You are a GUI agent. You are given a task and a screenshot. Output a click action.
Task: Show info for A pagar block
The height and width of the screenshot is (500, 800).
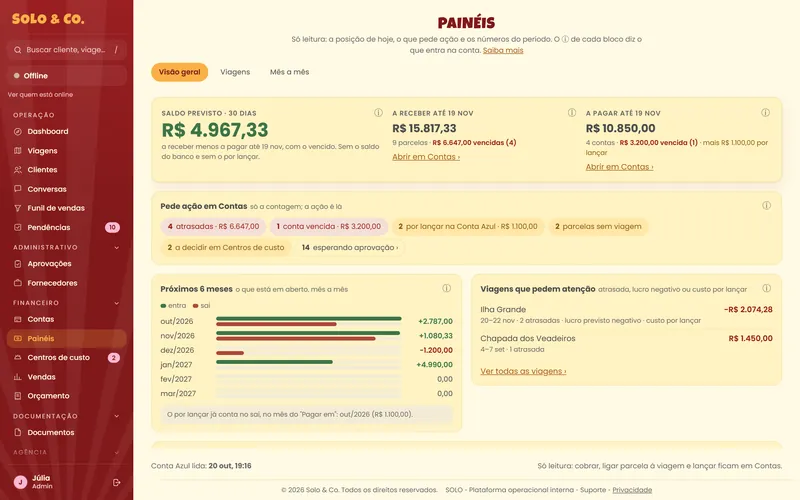765,113
